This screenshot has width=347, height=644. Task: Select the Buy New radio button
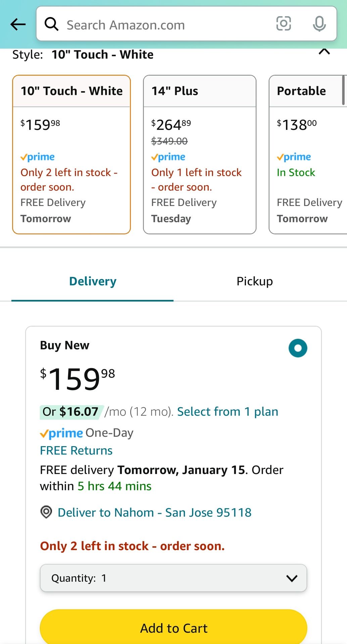[x=298, y=348]
